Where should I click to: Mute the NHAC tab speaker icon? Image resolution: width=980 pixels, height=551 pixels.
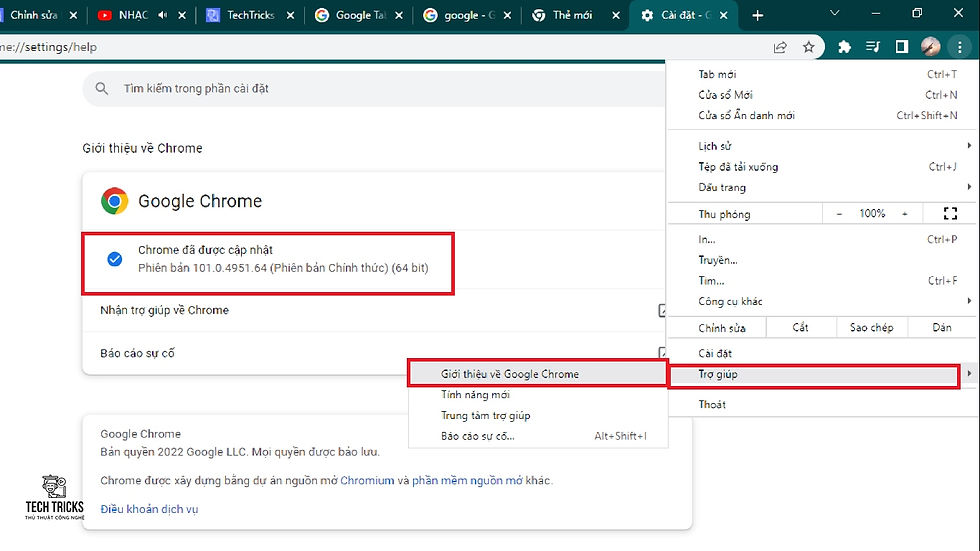(162, 15)
